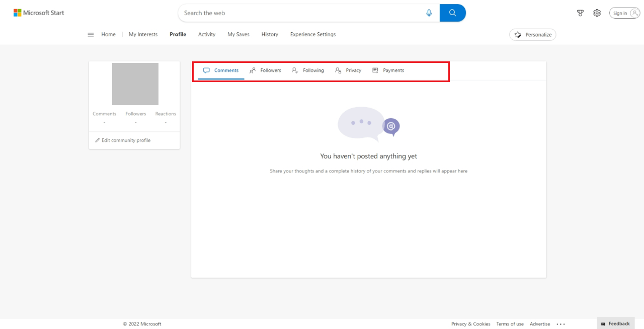Image resolution: width=644 pixels, height=329 pixels.
Task: Click the Payments card icon
Action: [x=374, y=70]
